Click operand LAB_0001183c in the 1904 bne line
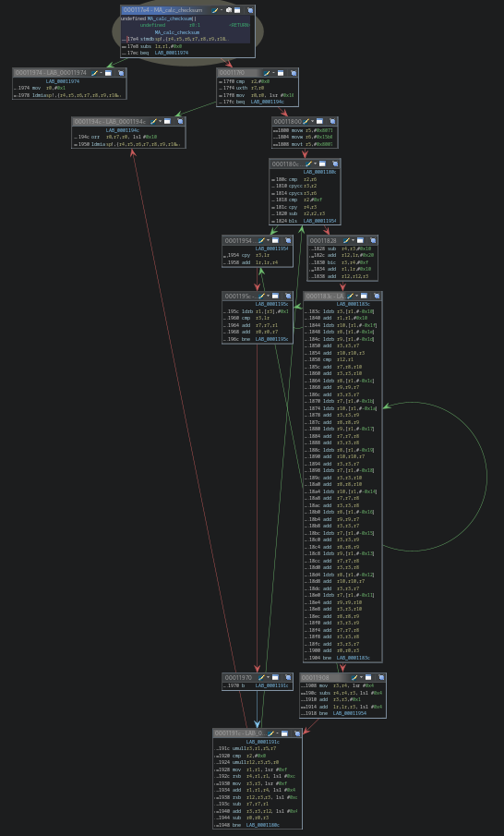 pos(353,658)
